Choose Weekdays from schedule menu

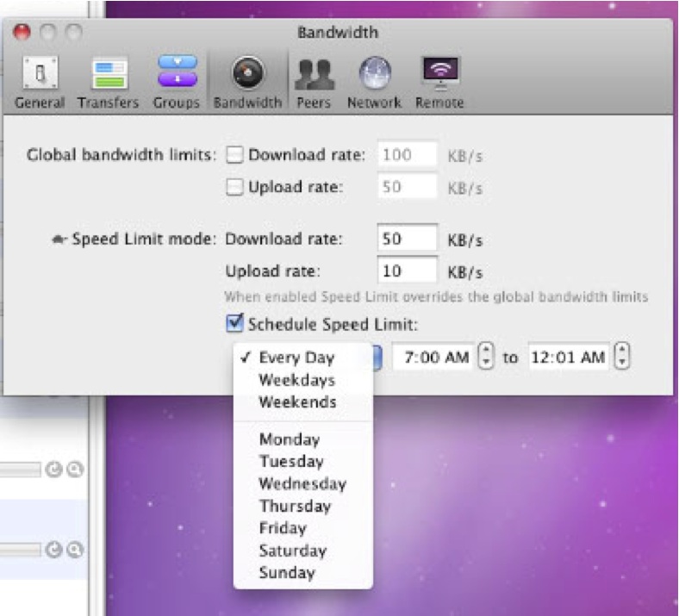click(303, 380)
